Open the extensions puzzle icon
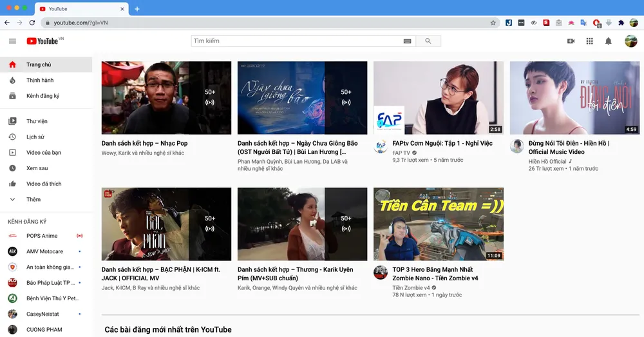Viewport: 644px width, 337px height. (x=621, y=23)
